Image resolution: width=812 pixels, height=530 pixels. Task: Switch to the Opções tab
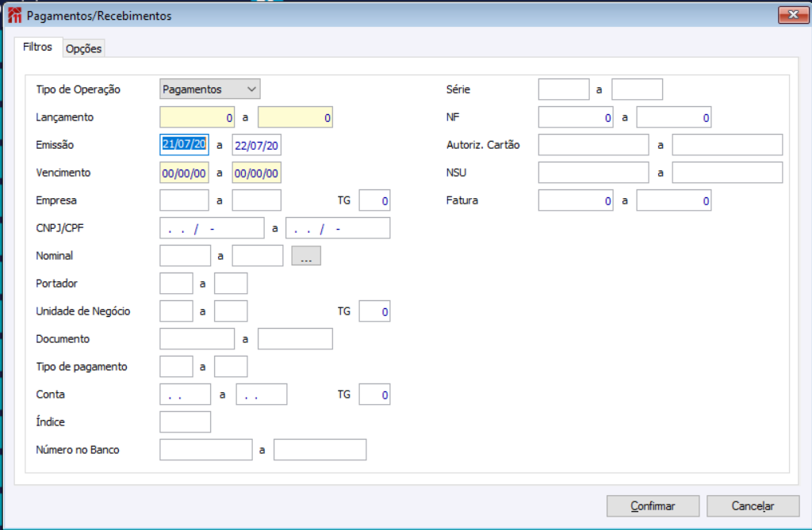coord(83,48)
